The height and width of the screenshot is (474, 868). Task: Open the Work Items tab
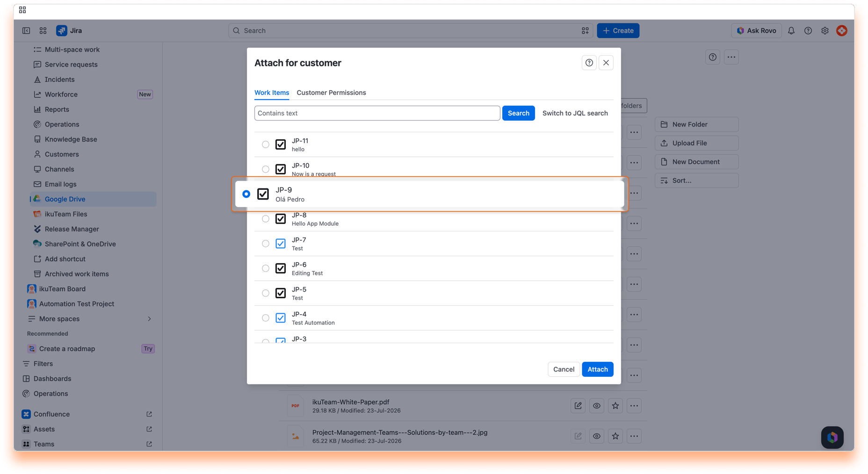click(x=272, y=93)
